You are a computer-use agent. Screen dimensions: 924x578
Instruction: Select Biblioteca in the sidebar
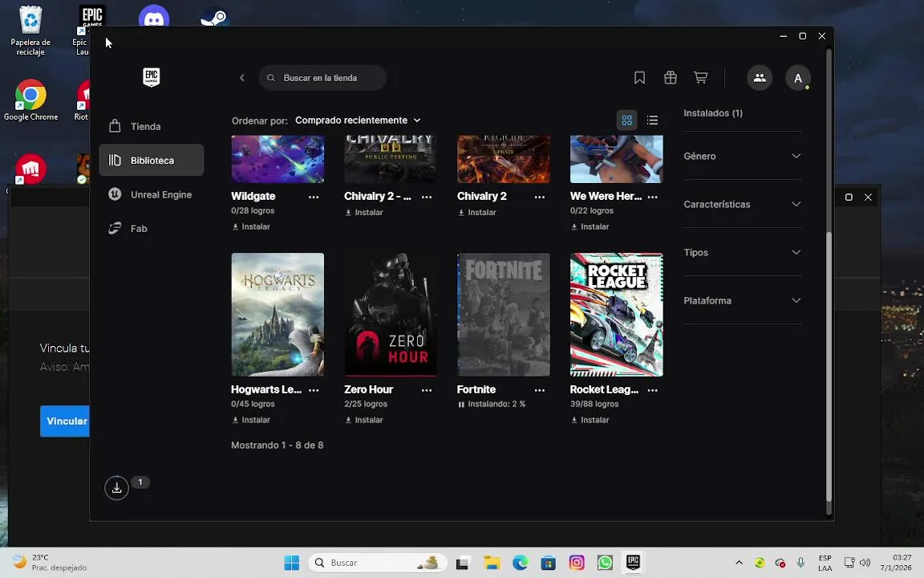click(152, 160)
